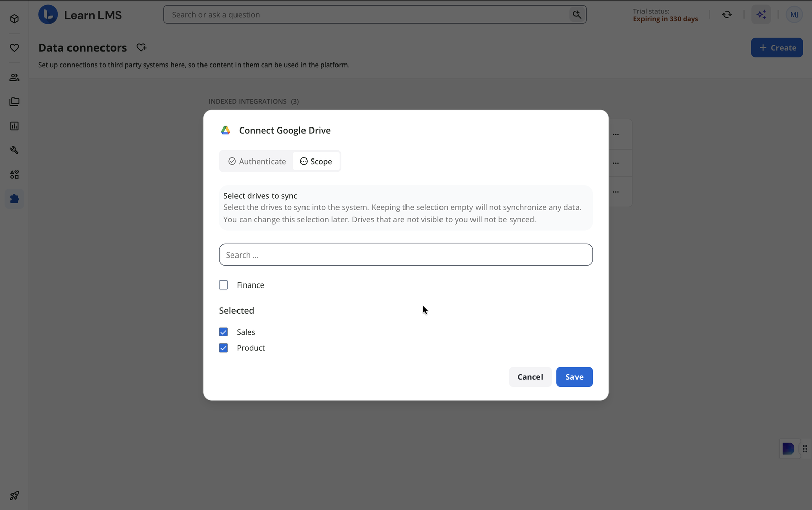Open the wrench tools sidebar icon
The height and width of the screenshot is (510, 812).
(x=14, y=150)
